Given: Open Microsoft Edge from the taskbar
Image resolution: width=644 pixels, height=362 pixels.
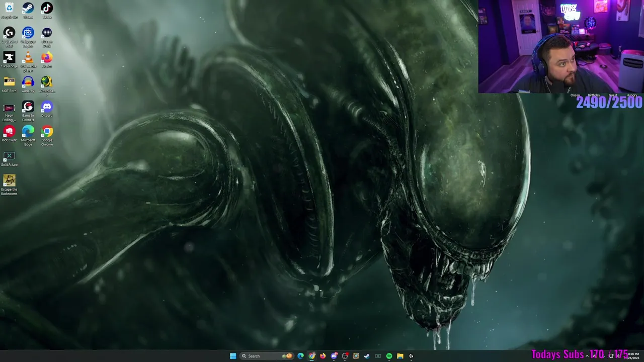Looking at the screenshot, I should point(301,356).
